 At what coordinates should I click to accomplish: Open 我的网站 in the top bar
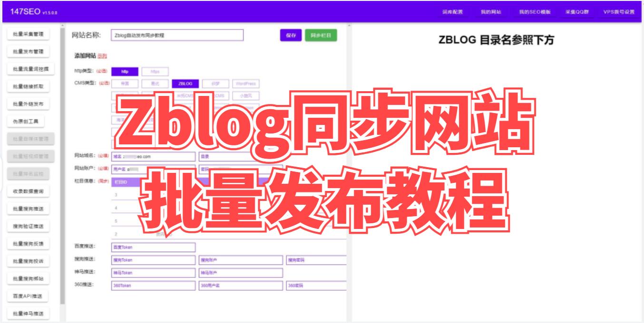pyautogui.click(x=491, y=12)
